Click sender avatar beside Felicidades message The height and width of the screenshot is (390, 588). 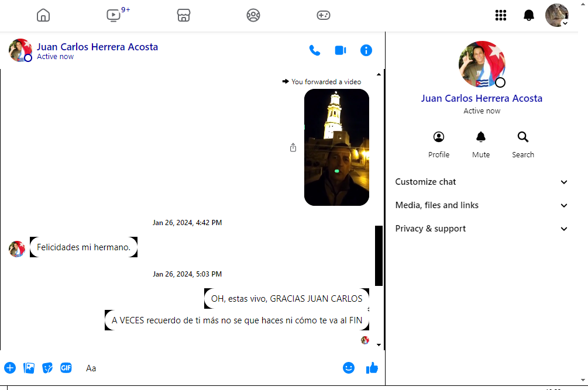pos(17,249)
